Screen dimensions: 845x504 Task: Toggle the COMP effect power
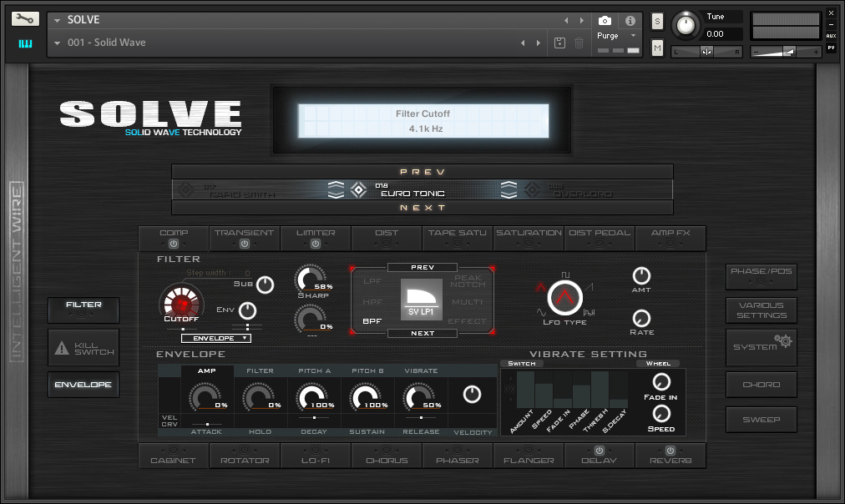coord(174,244)
